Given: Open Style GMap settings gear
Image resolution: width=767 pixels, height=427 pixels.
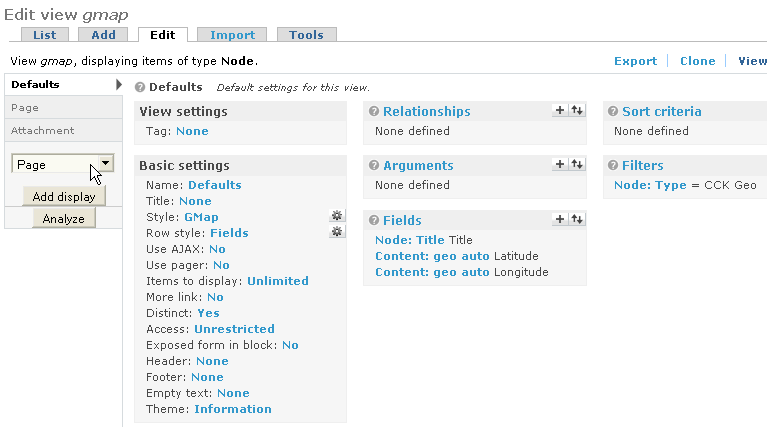Looking at the screenshot, I should click(337, 216).
